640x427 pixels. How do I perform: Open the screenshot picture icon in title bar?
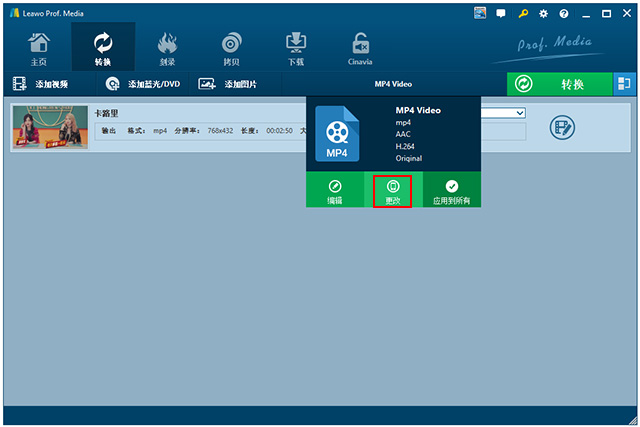coord(480,13)
